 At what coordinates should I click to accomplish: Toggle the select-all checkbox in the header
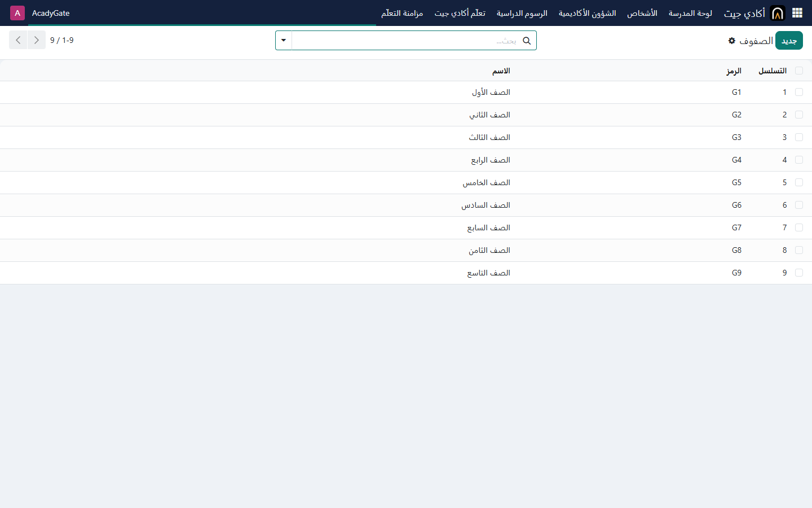click(x=799, y=71)
